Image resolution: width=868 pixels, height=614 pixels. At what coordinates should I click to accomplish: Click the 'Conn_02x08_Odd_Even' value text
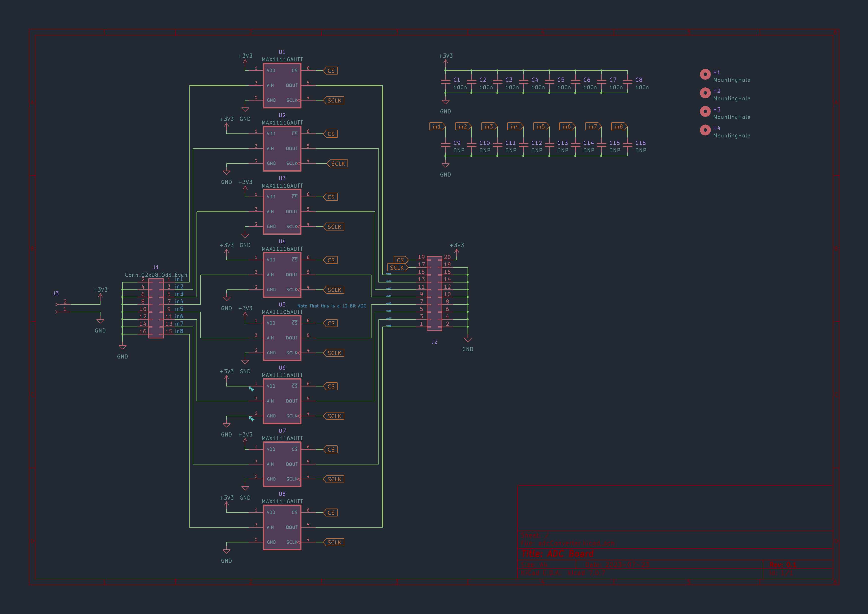click(x=156, y=275)
